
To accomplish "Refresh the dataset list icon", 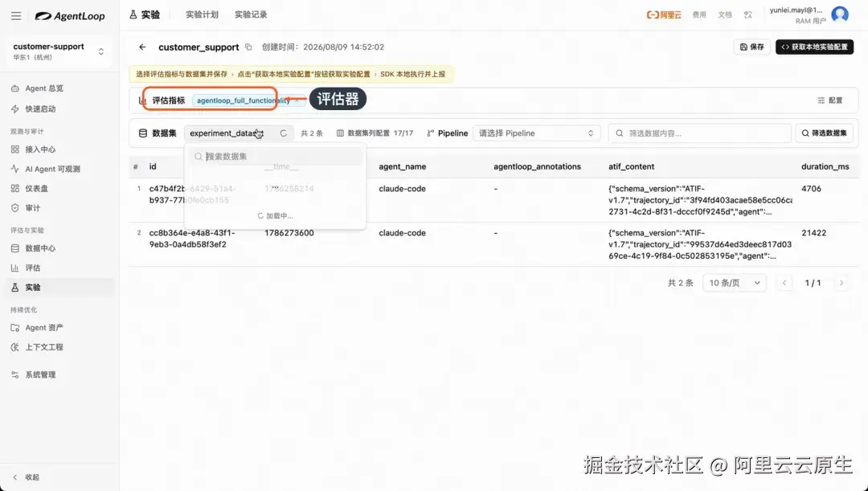I will pos(284,133).
